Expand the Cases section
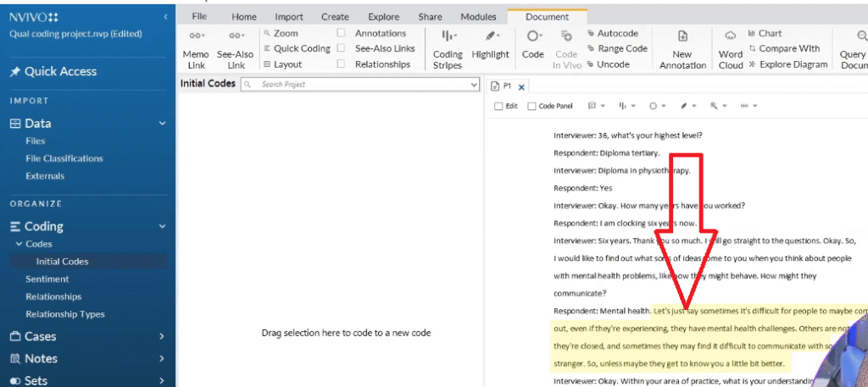 click(x=162, y=336)
